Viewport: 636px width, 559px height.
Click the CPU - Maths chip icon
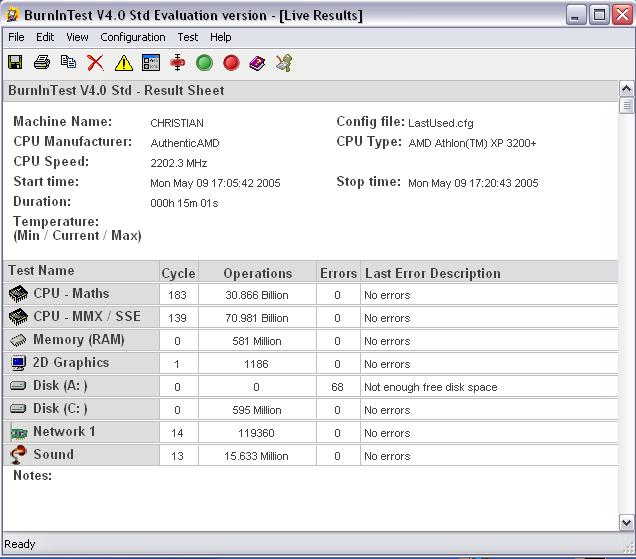pyautogui.click(x=18, y=294)
